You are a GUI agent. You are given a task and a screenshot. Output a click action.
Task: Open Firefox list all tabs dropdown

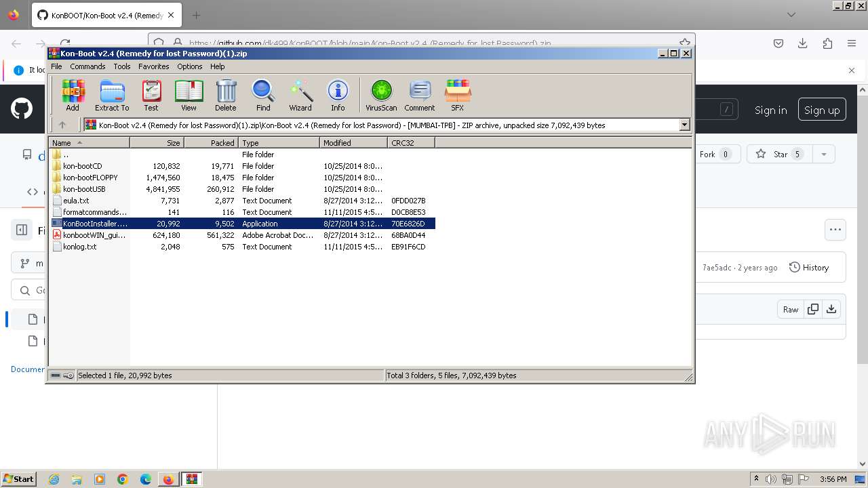tap(791, 15)
